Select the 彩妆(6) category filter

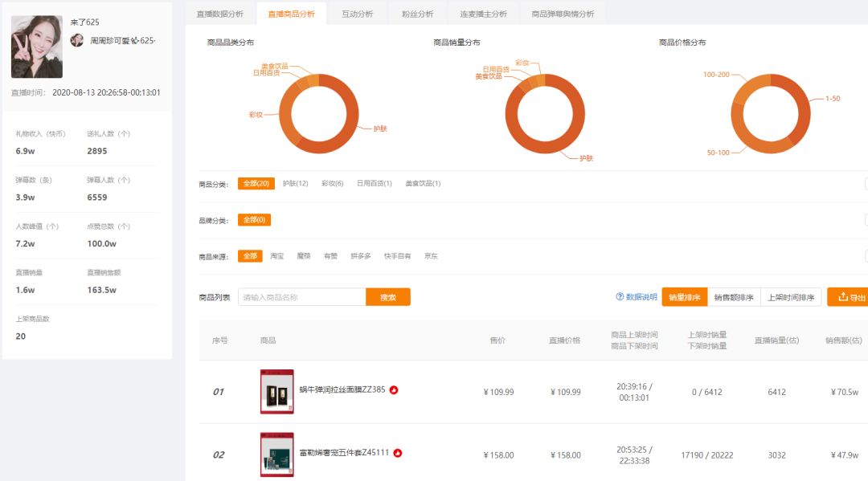point(332,183)
